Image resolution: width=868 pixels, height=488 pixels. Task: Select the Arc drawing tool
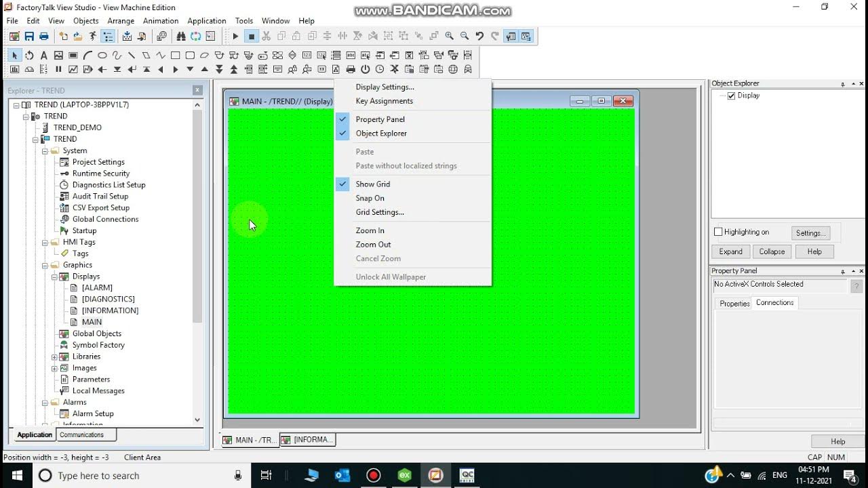coord(87,56)
